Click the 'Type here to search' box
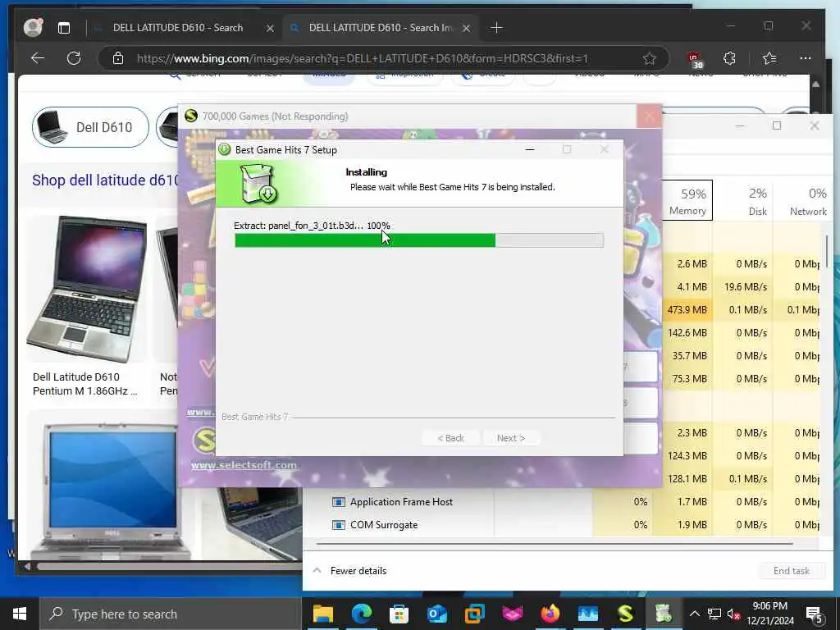Image resolution: width=840 pixels, height=630 pixels. 171,614
